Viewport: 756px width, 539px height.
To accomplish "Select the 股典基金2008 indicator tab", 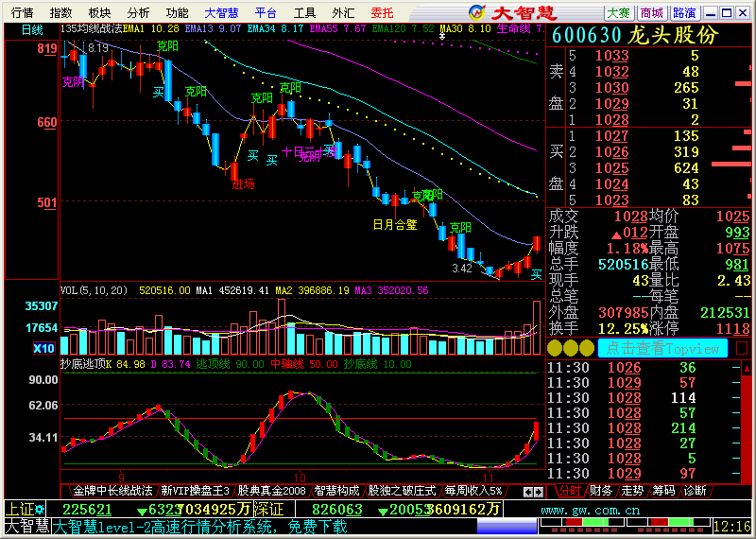I will coord(272,491).
